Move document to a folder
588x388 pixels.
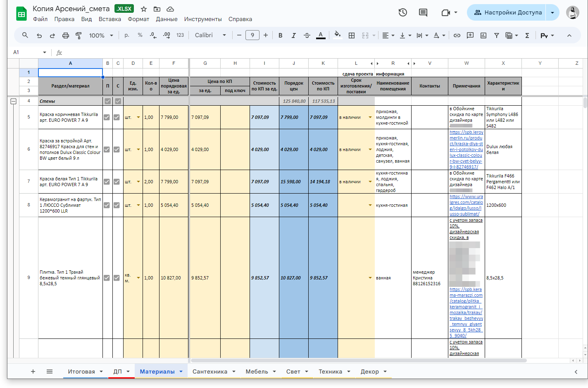157,9
